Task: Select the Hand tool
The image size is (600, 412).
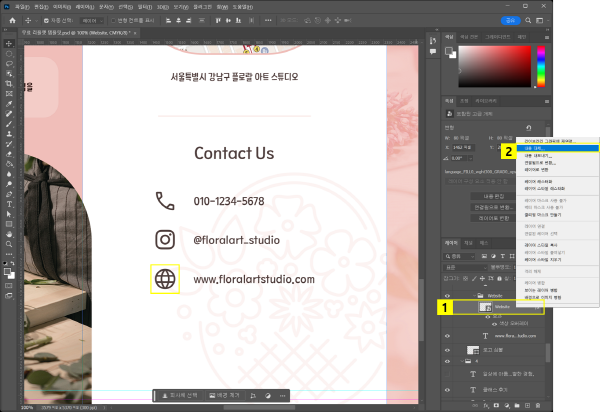Action: point(9,234)
